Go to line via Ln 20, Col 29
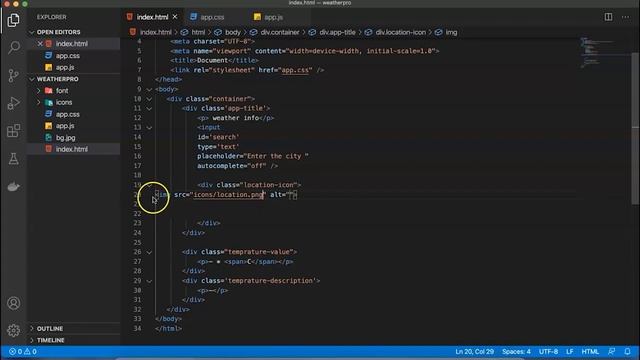Screen dimensions: 640x360 tap(474, 351)
